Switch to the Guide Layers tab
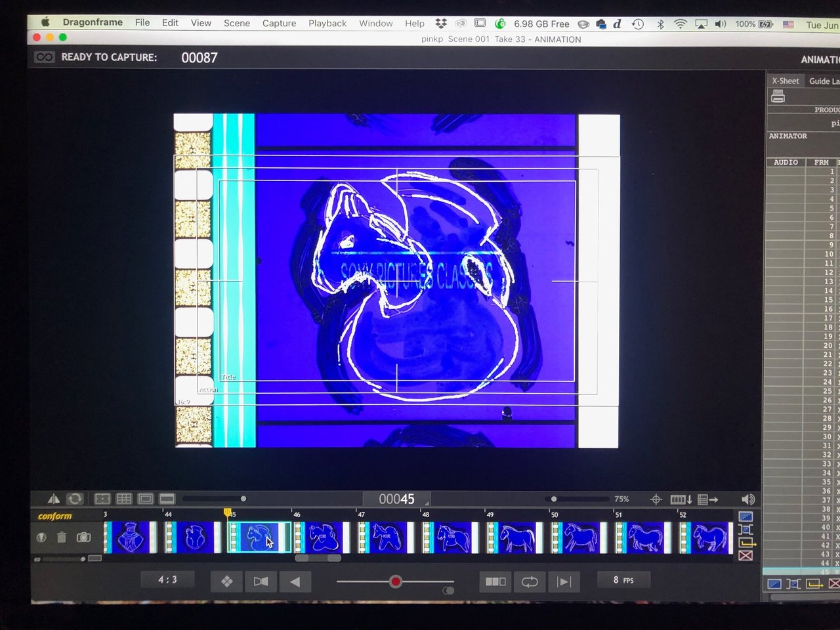The image size is (840, 630). pos(824,81)
